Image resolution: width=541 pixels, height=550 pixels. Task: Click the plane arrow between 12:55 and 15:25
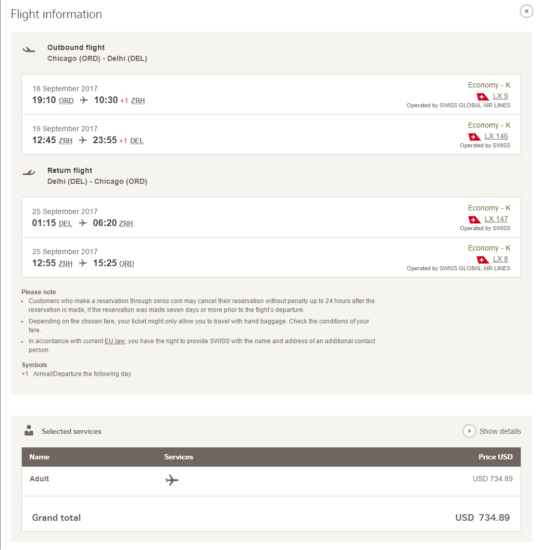(82, 263)
